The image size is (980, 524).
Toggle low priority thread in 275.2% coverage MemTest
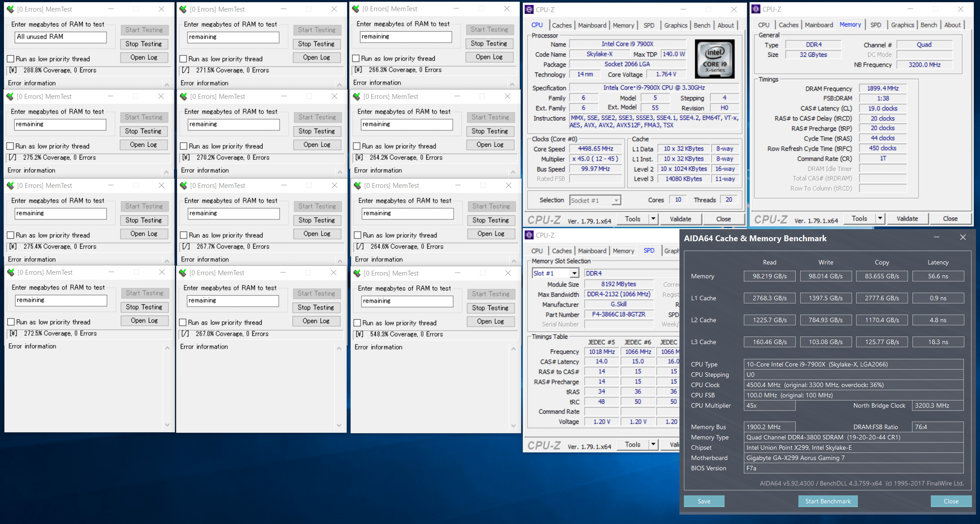coord(10,146)
